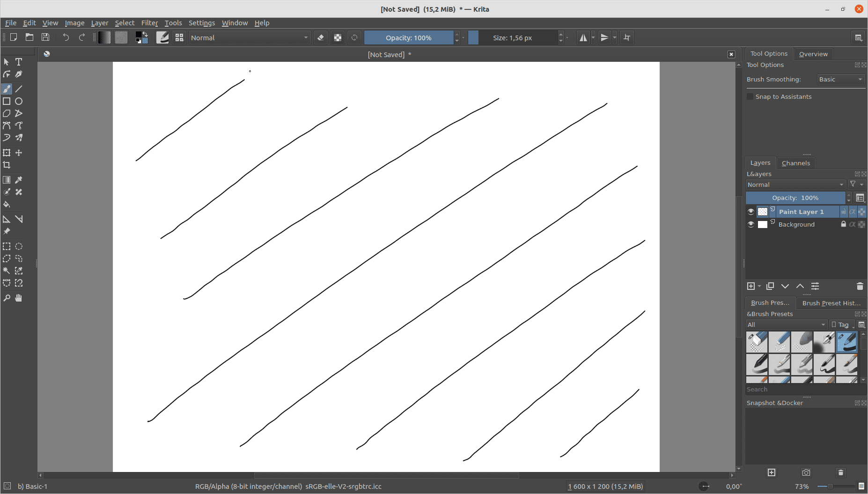Toggle Background layer visibility eye
Image resolution: width=868 pixels, height=494 pixels.
[x=751, y=224]
